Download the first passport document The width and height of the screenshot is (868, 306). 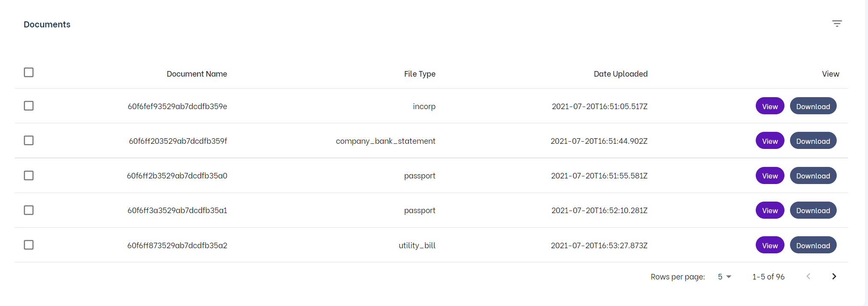(x=813, y=175)
